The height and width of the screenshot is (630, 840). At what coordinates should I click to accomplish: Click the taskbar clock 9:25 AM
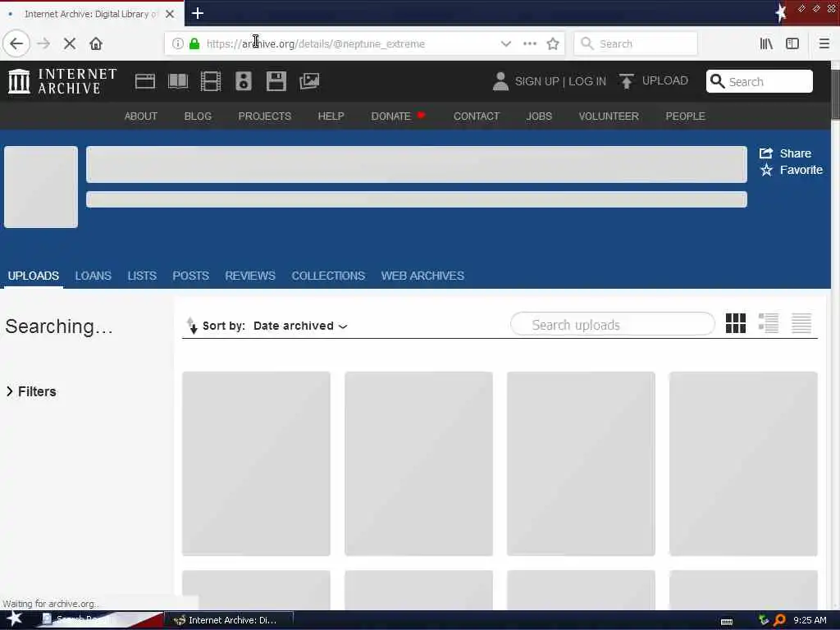pyautogui.click(x=810, y=620)
